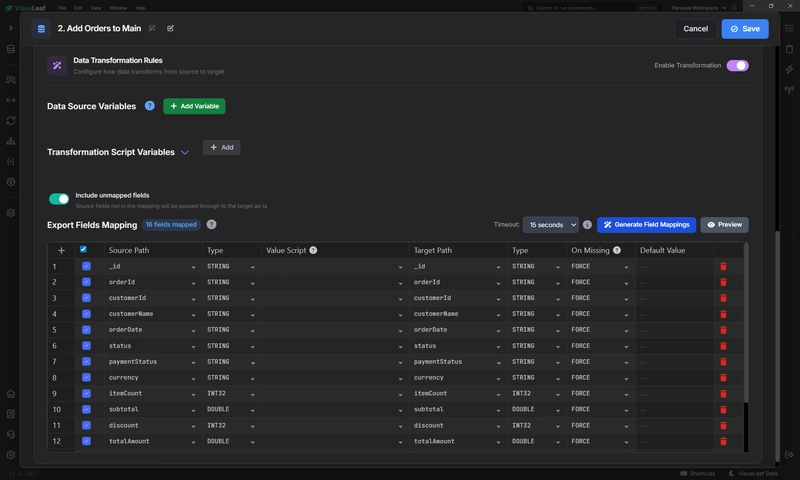
Task: Uncheck the itemCount row checkbox
Action: click(x=86, y=393)
